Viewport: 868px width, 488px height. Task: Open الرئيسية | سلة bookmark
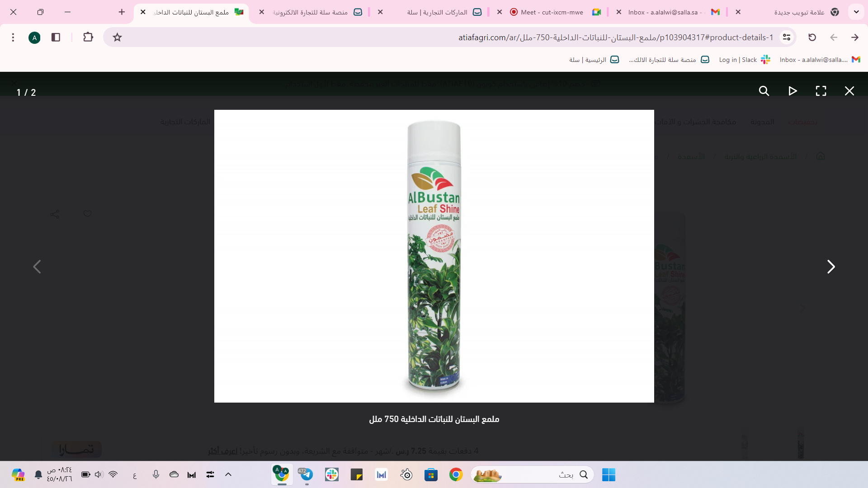[594, 60]
